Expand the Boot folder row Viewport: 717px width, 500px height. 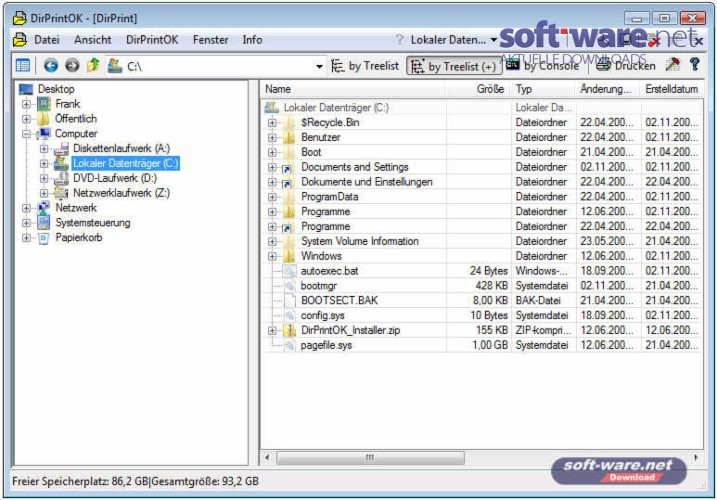tap(273, 152)
